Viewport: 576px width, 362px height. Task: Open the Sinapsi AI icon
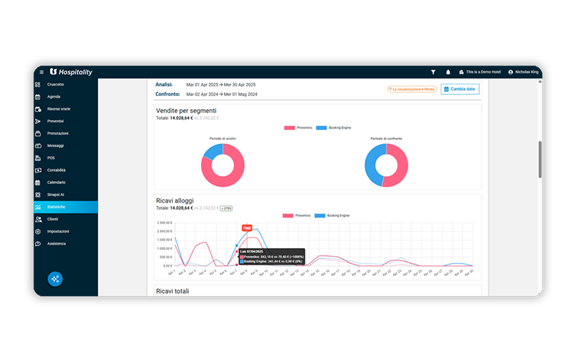(38, 195)
